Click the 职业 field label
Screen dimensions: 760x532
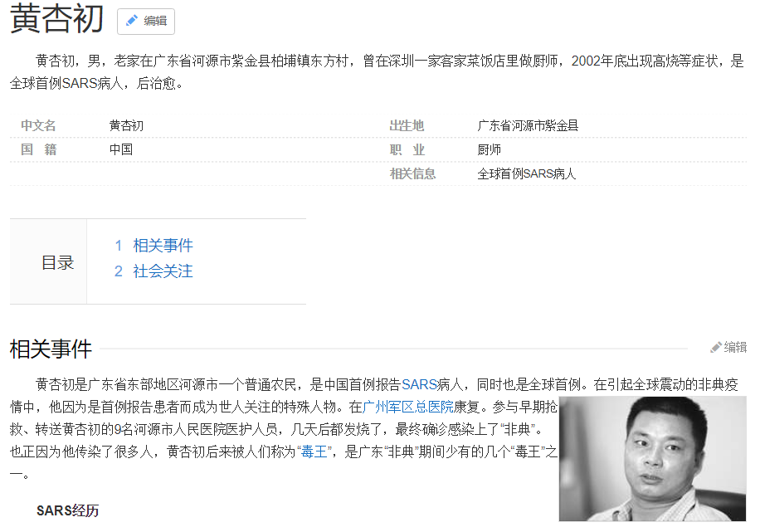click(x=407, y=149)
